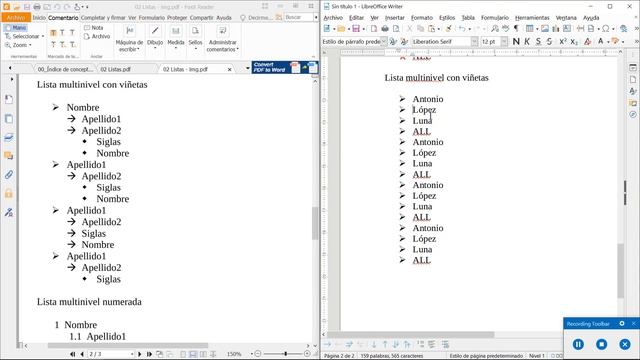Attach an Archivo file in Foxit ribbon
The width and height of the screenshot is (640, 360).
coord(97,36)
